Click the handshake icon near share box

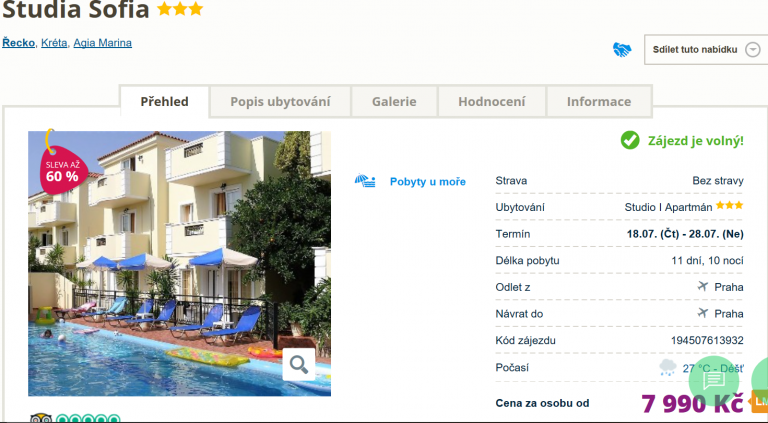pyautogui.click(x=622, y=49)
